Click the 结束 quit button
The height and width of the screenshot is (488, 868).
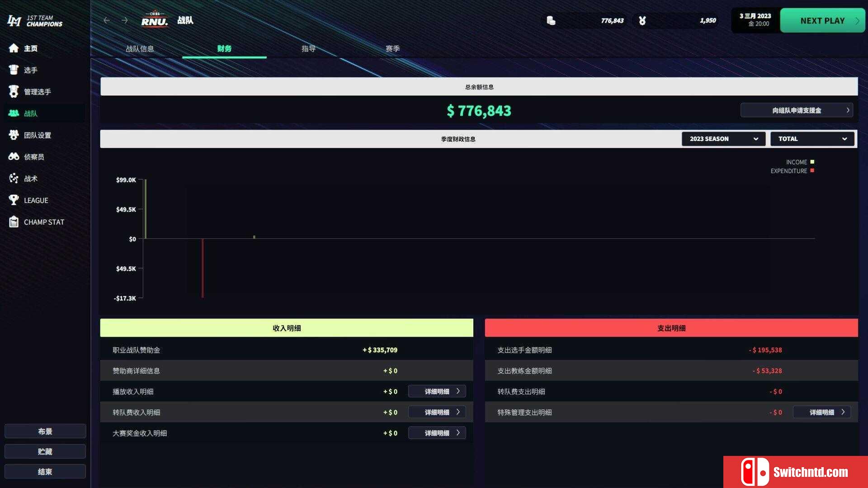(45, 471)
